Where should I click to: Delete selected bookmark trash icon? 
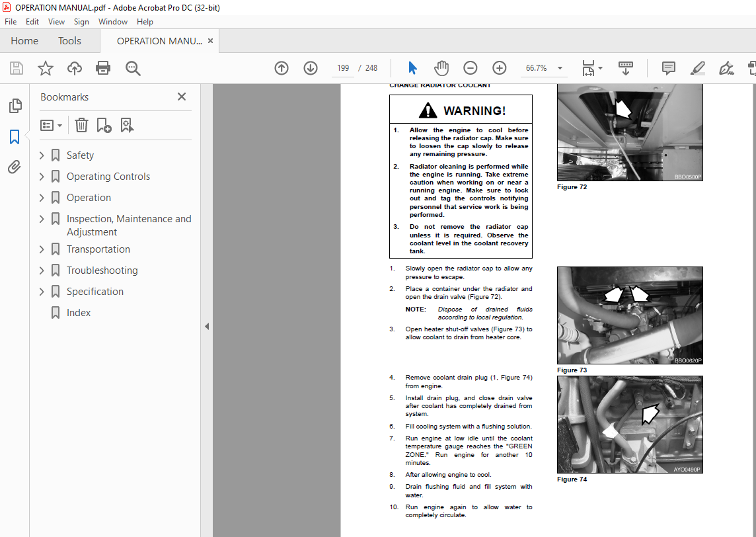pos(81,126)
